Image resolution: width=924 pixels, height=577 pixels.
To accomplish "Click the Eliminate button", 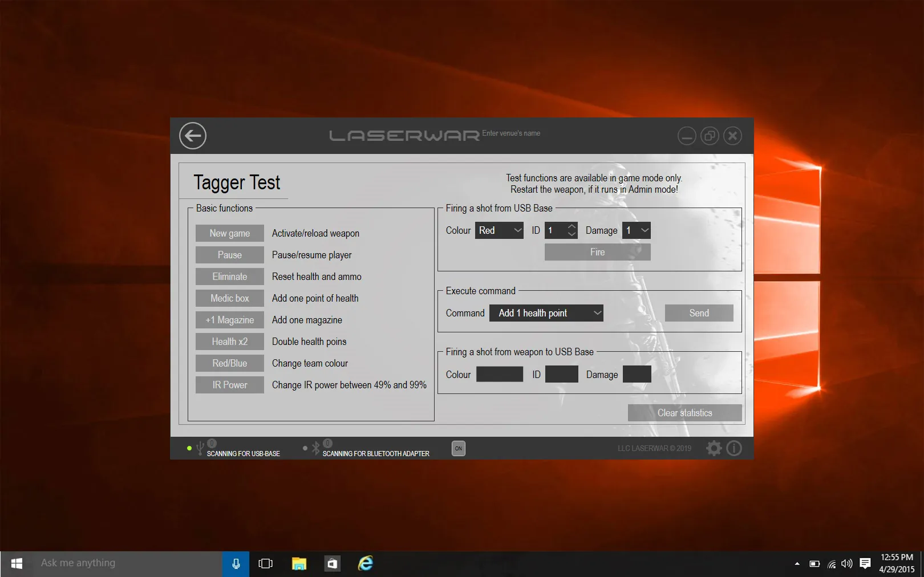I will pyautogui.click(x=230, y=277).
